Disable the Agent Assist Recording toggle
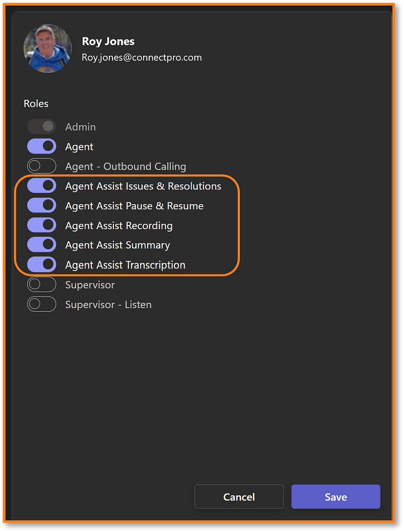 42,225
